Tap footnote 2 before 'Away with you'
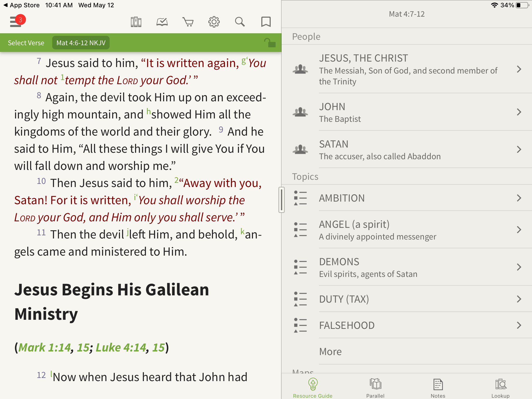 (176, 180)
